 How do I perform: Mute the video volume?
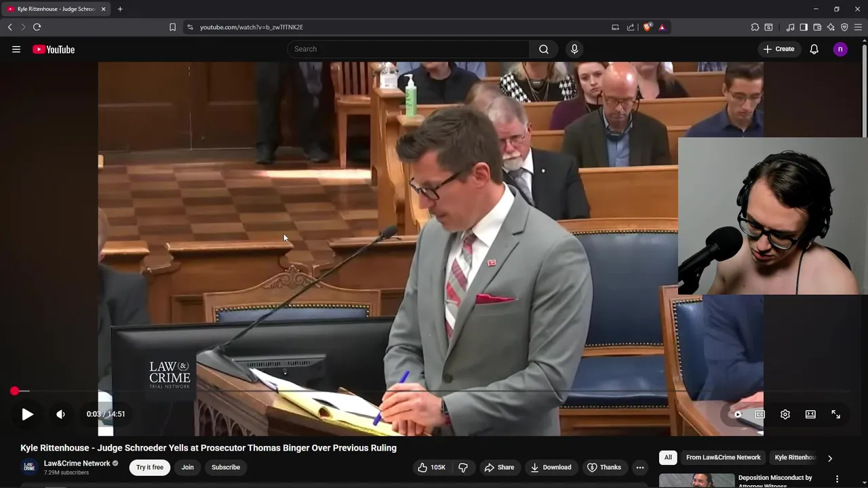point(60,414)
